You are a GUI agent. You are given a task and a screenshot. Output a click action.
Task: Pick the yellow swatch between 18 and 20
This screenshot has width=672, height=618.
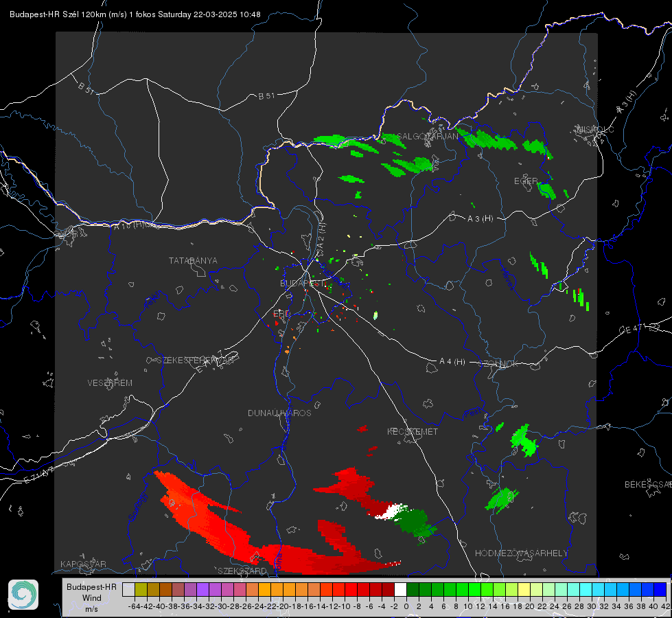524,589
